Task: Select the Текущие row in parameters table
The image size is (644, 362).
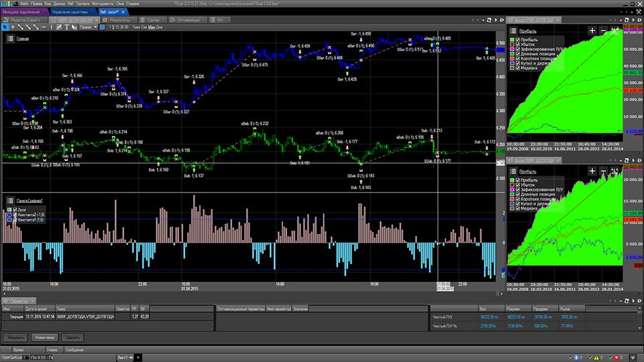Action: pyautogui.click(x=107, y=317)
